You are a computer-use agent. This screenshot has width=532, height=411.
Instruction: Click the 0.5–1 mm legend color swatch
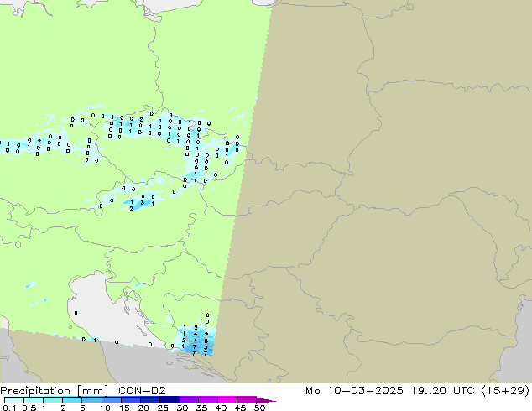click(34, 400)
